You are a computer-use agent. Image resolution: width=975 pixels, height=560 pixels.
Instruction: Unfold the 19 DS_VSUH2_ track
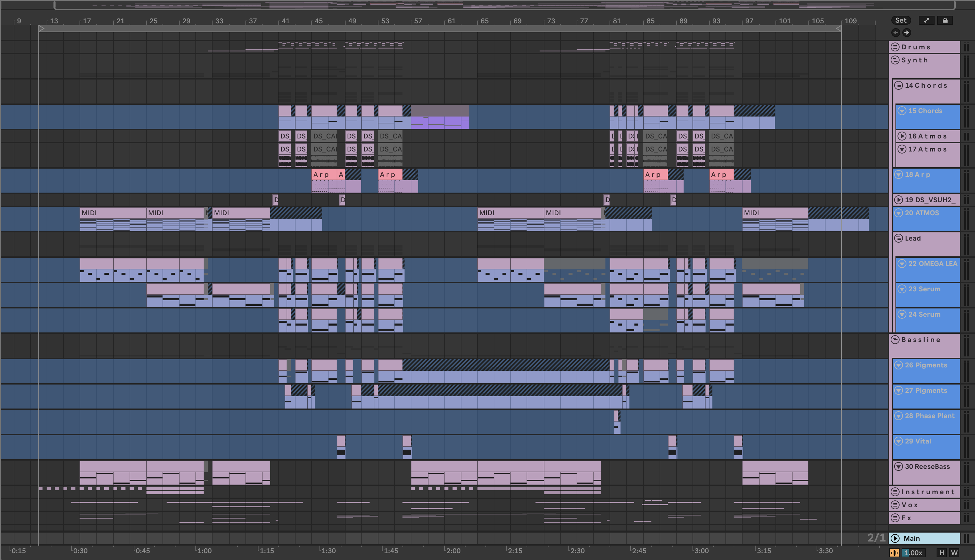pos(899,200)
